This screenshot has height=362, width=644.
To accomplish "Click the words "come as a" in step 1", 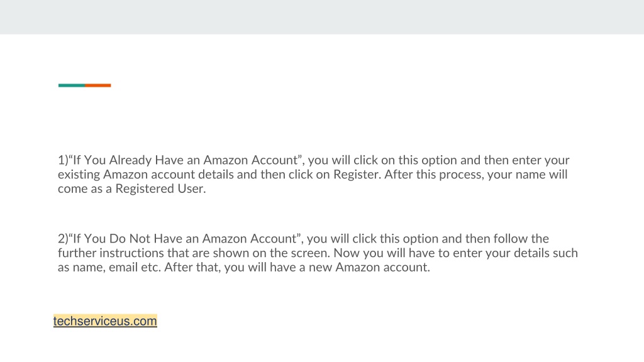I will (85, 189).
